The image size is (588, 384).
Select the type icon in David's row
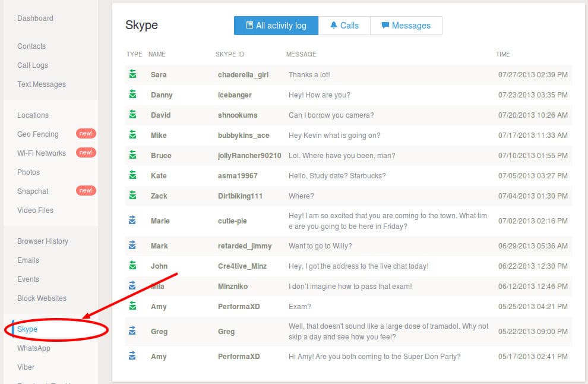133,115
